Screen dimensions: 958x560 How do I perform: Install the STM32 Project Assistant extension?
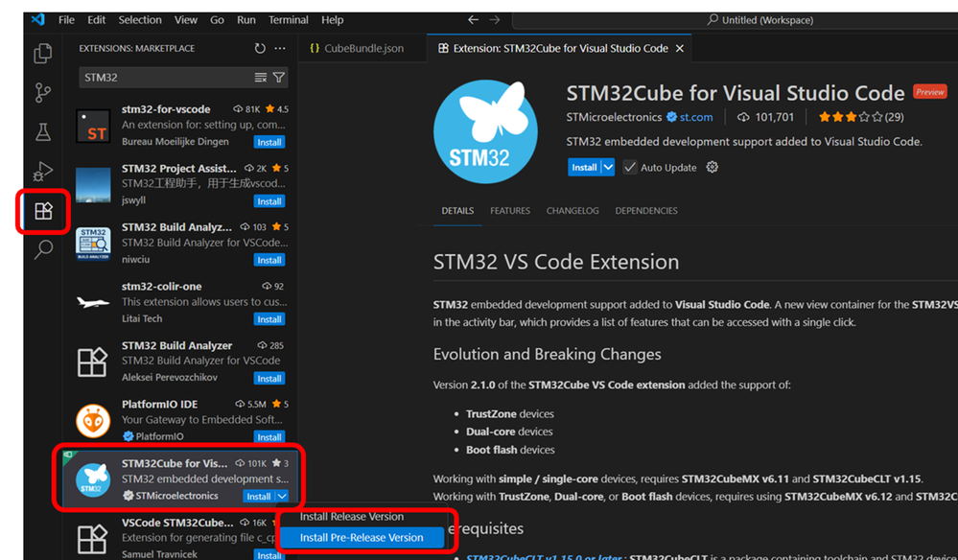(x=269, y=201)
